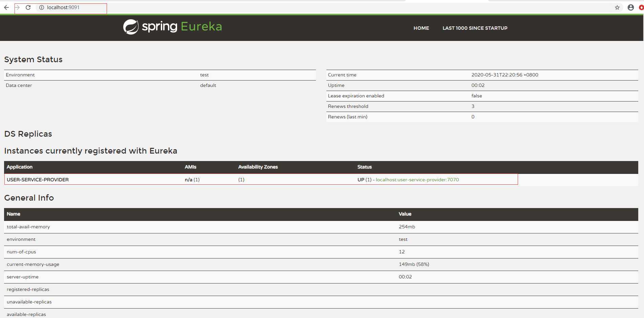Click the General Info heading

pos(29,198)
